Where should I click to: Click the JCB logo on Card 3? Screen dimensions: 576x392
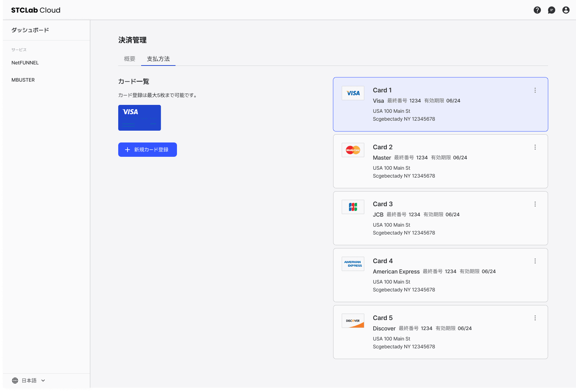[353, 207]
